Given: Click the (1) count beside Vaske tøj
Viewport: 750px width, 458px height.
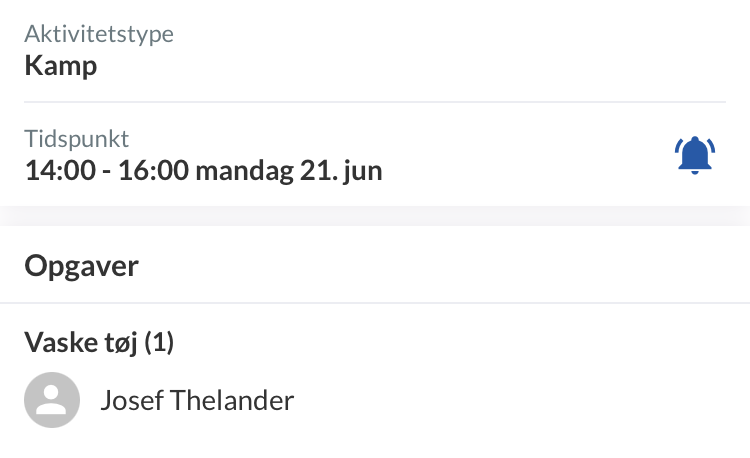Looking at the screenshot, I should [x=159, y=343].
